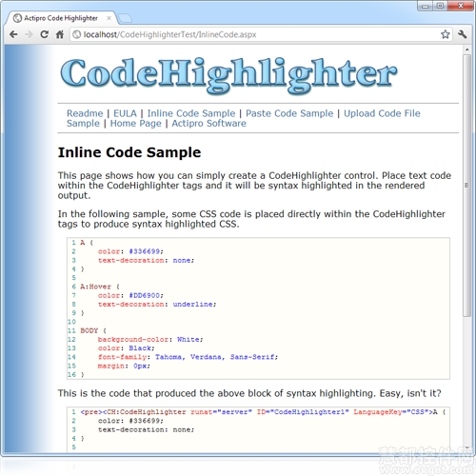Click the CH:CodeHighlighter tag in source block
This screenshot has height=476, width=476.
147,412
